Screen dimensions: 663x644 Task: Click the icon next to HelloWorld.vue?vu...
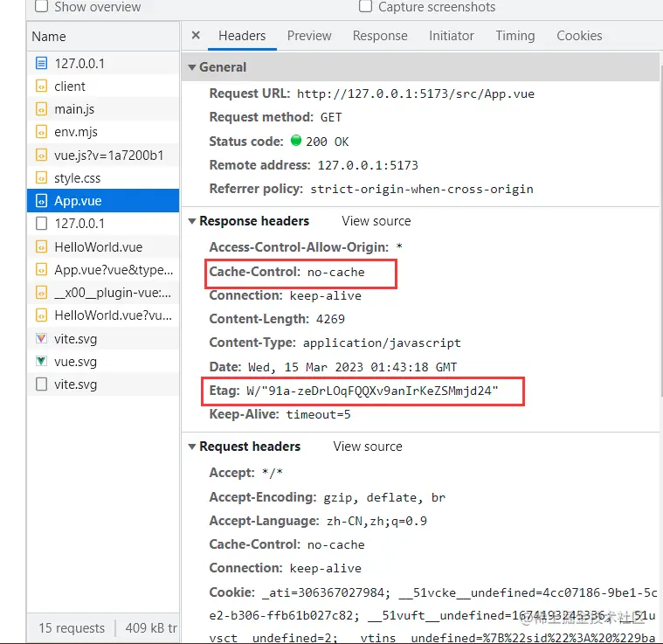point(41,315)
